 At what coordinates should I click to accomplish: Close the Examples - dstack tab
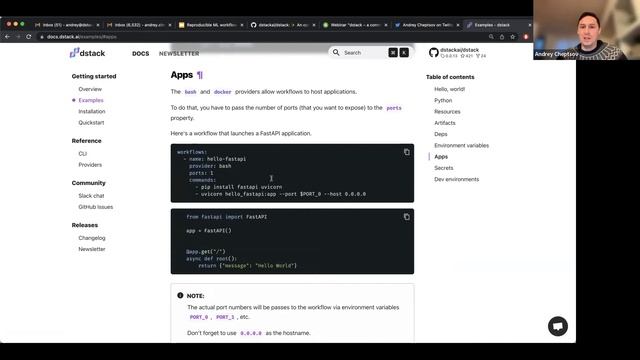point(530,25)
